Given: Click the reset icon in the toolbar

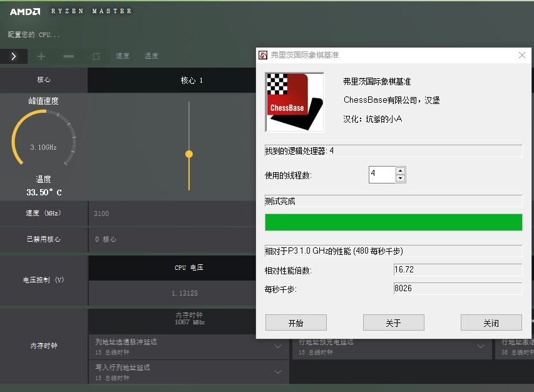Looking at the screenshot, I should [95, 56].
